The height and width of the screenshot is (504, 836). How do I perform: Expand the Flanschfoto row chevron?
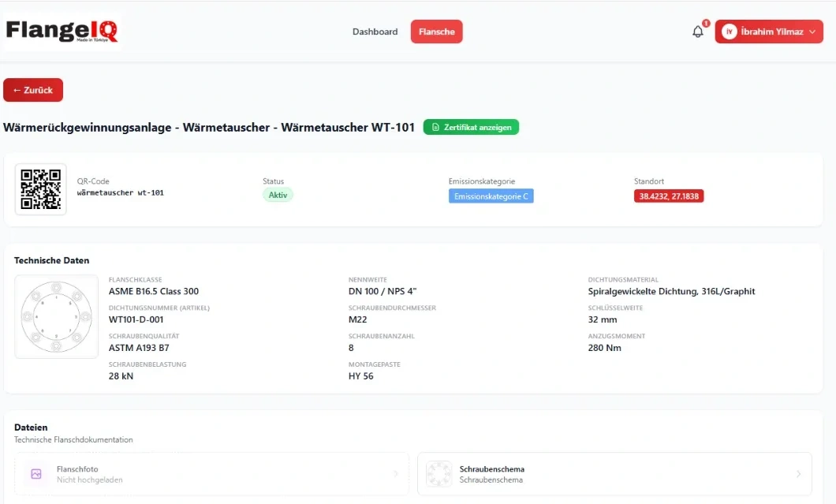click(x=396, y=473)
